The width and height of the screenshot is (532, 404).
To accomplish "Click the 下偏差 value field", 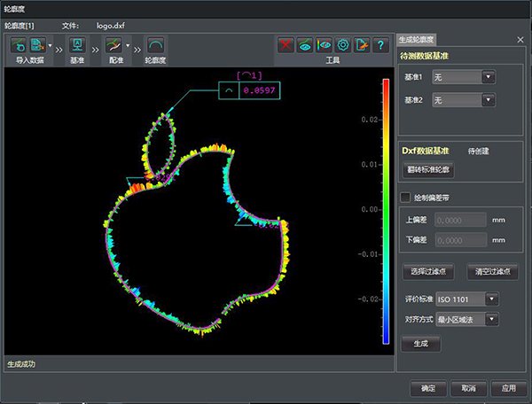I will coord(460,240).
